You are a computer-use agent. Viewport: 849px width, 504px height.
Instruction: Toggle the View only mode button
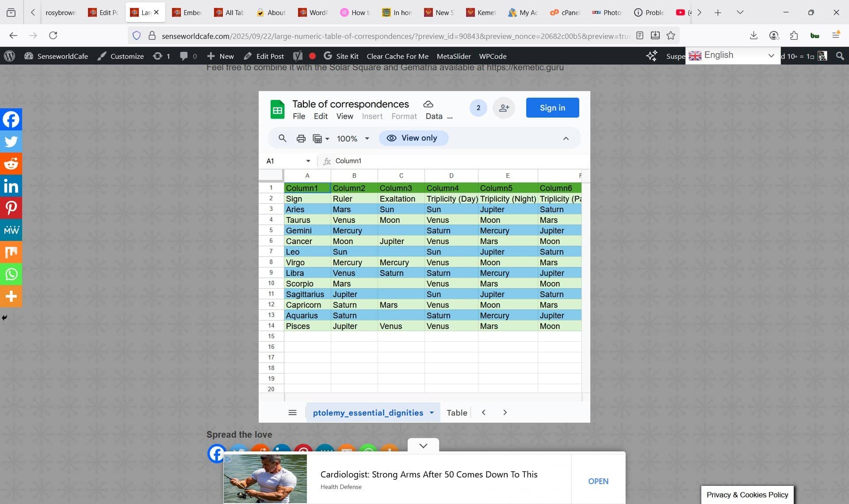(x=413, y=138)
